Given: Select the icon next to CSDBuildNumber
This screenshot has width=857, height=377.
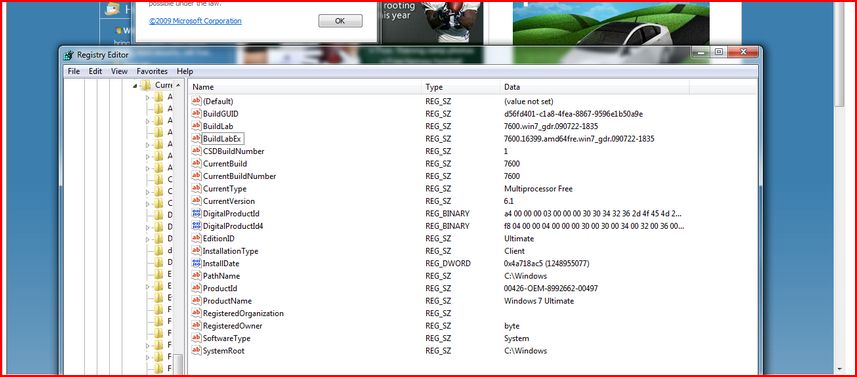Looking at the screenshot, I should (197, 151).
